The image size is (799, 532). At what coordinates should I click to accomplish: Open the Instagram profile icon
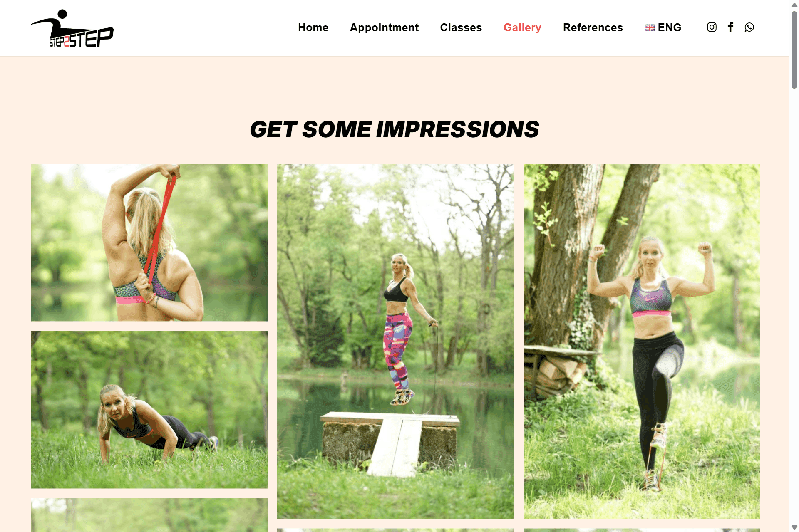click(712, 27)
